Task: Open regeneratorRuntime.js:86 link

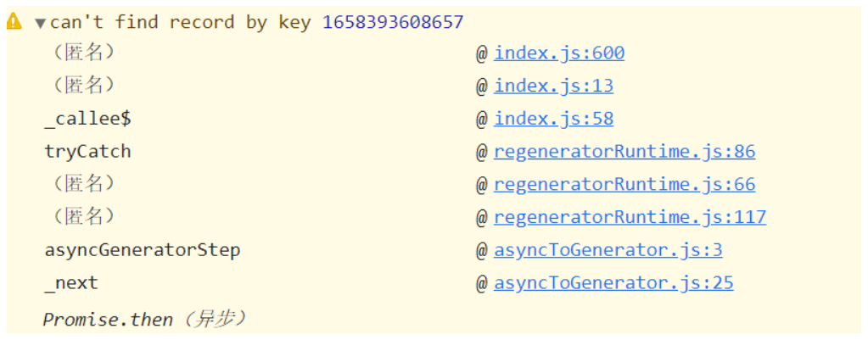Action: click(x=624, y=152)
